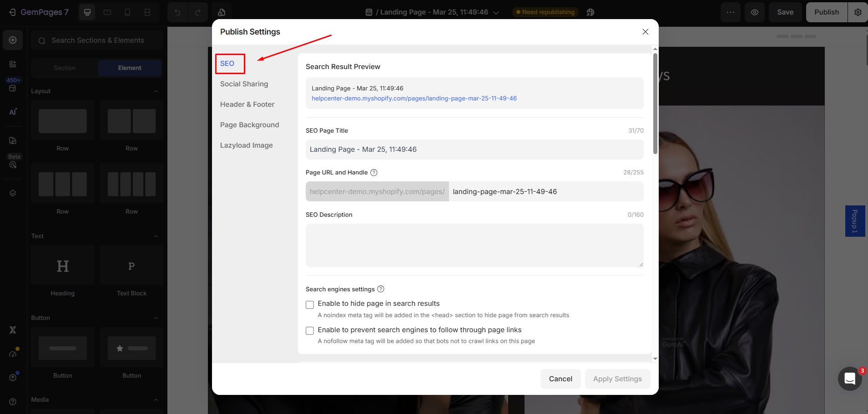
Task: Switch to the Section tab
Action: (65, 68)
